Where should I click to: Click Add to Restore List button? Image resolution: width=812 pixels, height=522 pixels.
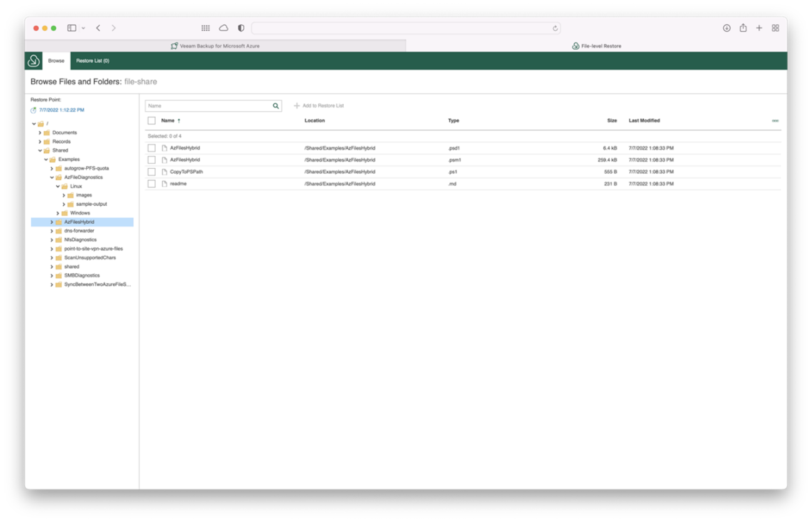(x=319, y=106)
